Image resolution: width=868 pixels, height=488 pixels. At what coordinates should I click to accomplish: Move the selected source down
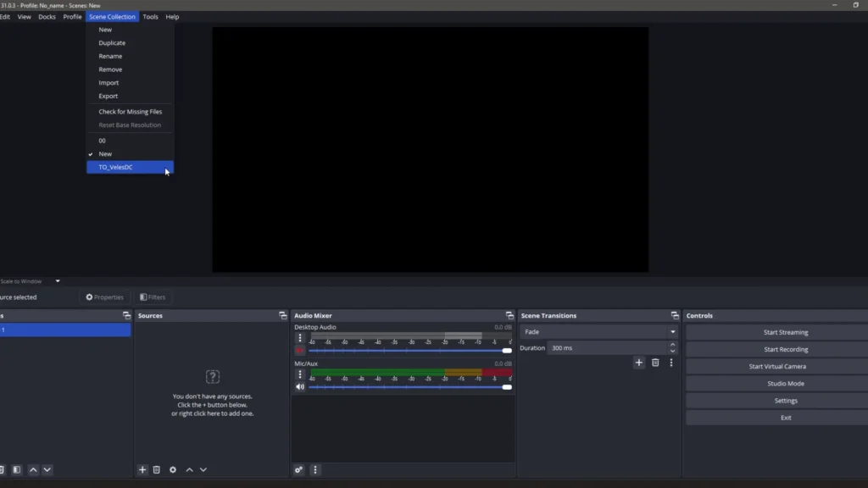203,469
